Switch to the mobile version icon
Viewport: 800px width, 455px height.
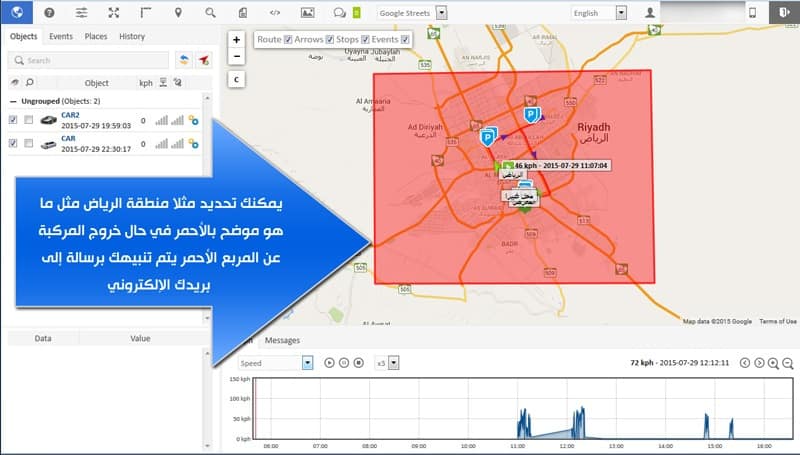pos(753,13)
